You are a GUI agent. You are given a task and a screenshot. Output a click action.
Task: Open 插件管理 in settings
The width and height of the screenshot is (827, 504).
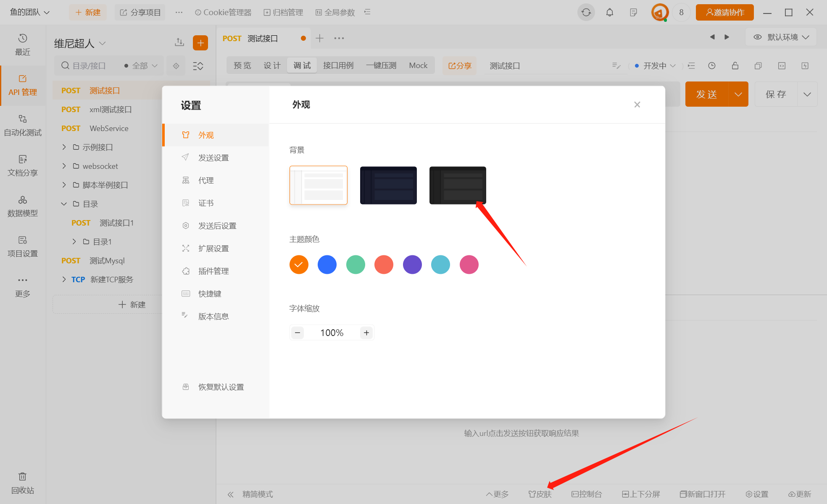[x=216, y=271]
